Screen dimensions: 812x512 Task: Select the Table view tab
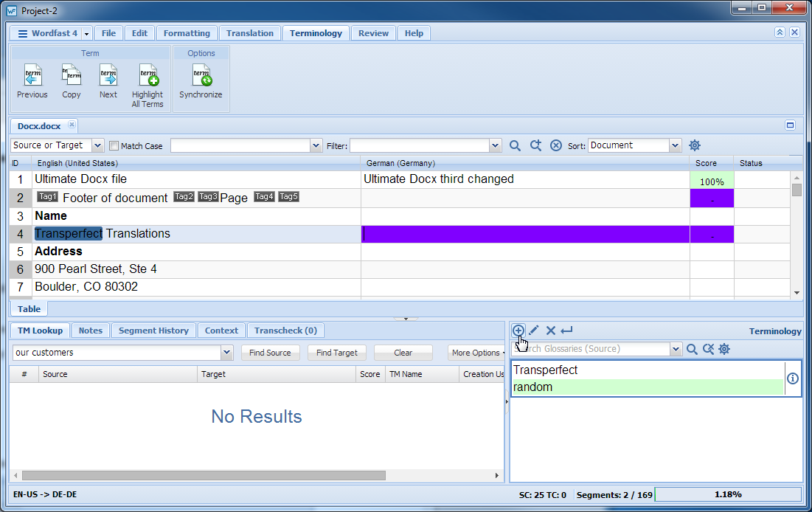(29, 309)
